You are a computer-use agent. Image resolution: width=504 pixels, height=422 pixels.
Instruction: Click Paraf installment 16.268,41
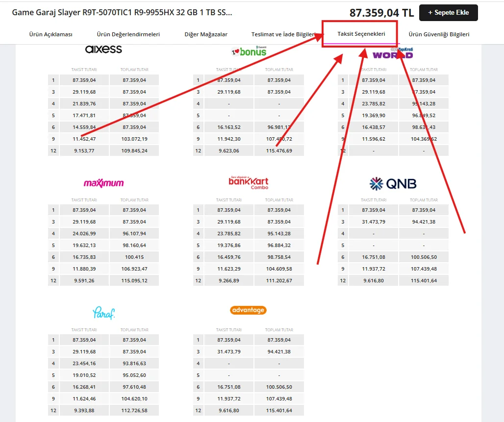84,387
